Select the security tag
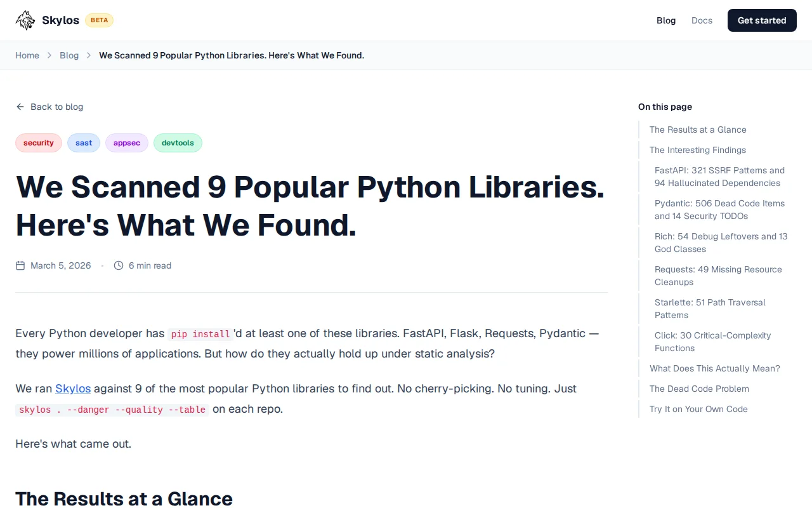The image size is (812, 508). 39,143
